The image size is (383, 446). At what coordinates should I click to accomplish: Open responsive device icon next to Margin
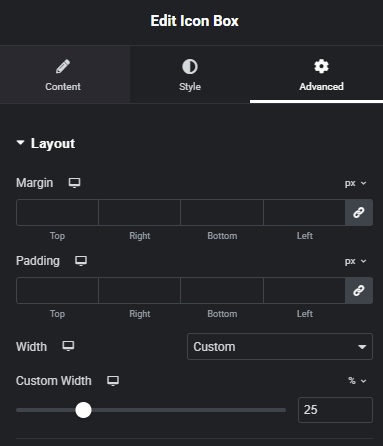click(74, 183)
